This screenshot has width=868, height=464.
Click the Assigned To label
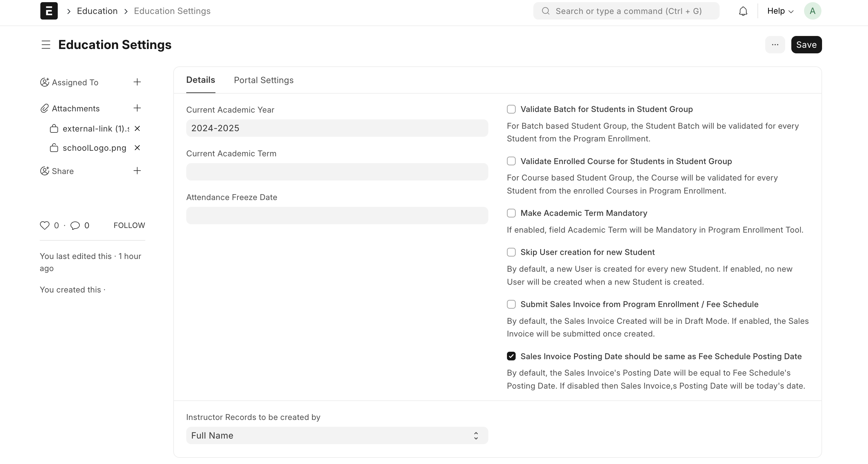click(75, 83)
